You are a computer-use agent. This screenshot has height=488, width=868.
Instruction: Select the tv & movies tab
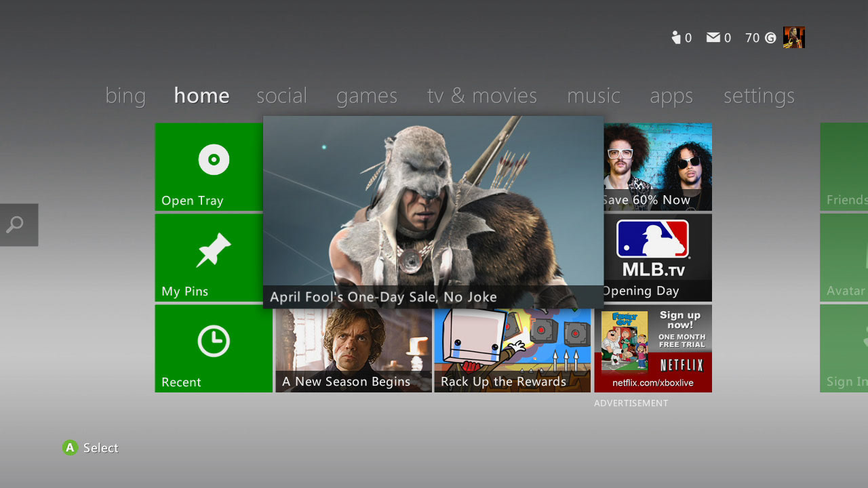coord(481,96)
